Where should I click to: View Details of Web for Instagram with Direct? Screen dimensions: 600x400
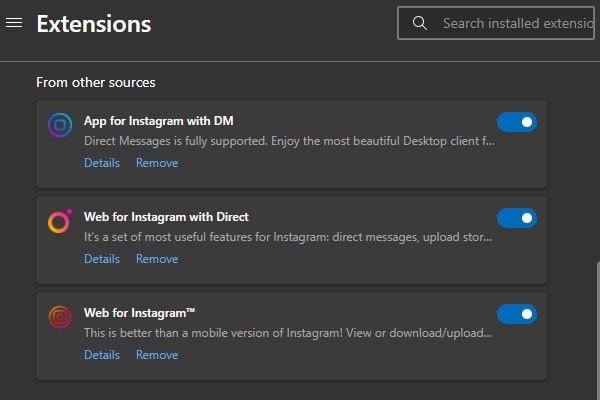[102, 259]
